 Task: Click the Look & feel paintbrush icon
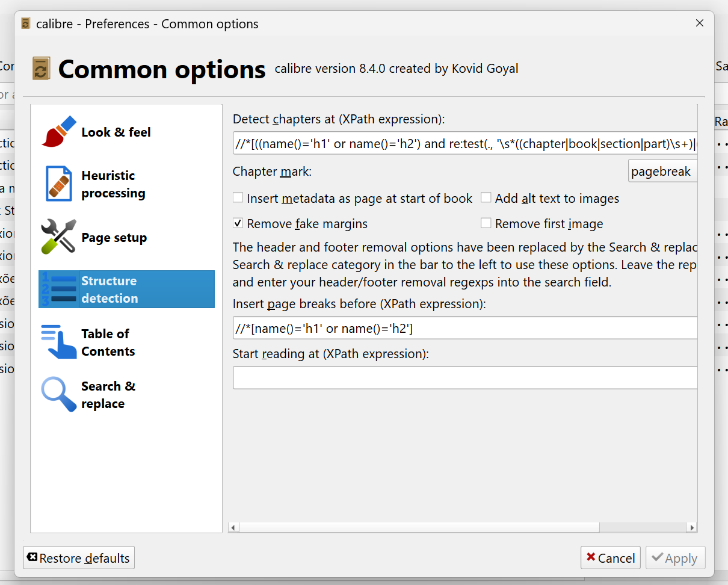[59, 132]
